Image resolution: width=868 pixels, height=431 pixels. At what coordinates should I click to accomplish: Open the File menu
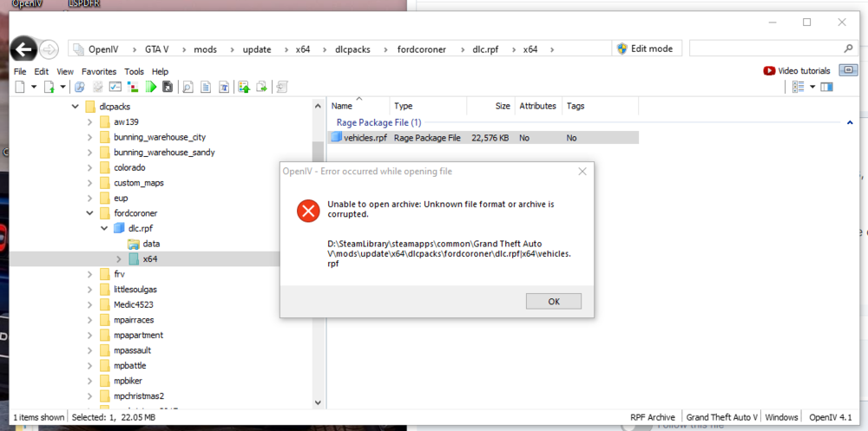click(20, 71)
